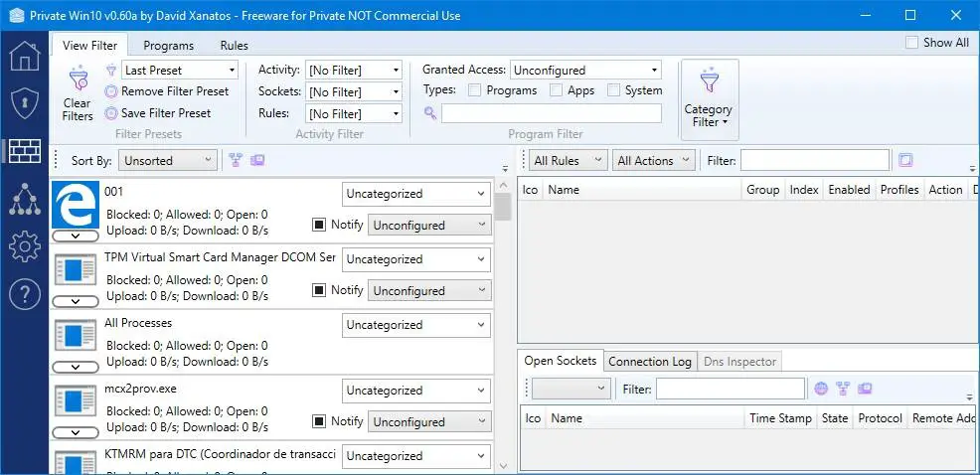Open the All Actions dropdown

click(x=654, y=161)
